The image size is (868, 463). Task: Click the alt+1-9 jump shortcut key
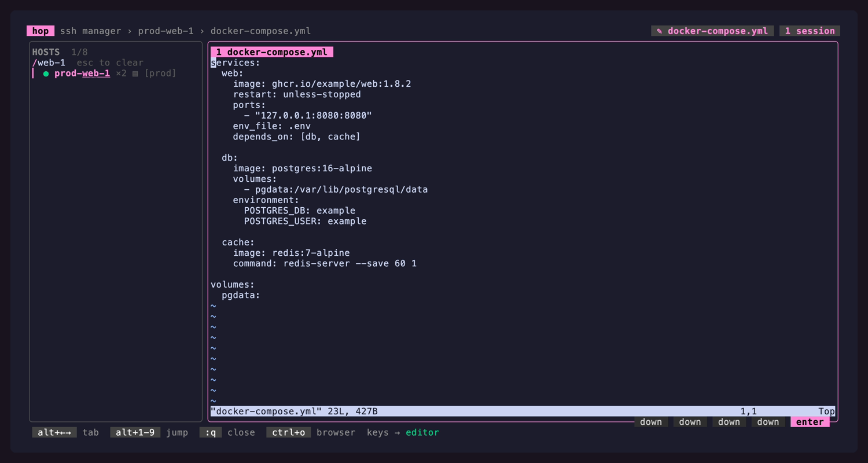tap(135, 432)
